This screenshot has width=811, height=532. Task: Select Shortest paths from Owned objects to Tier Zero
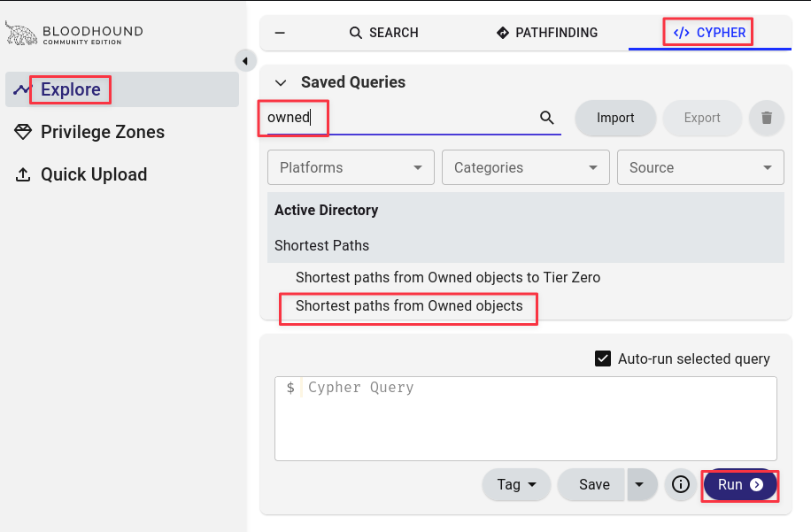tap(448, 278)
